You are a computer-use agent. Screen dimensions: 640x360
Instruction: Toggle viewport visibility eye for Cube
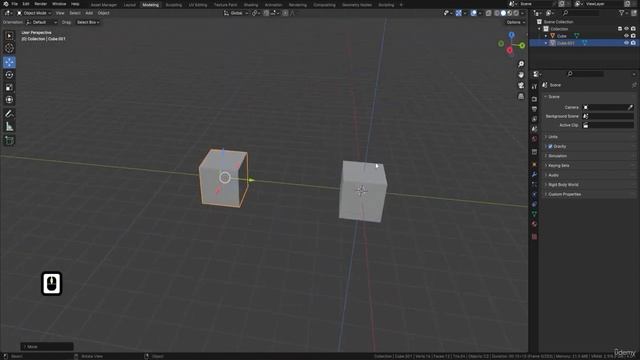[x=627, y=36]
